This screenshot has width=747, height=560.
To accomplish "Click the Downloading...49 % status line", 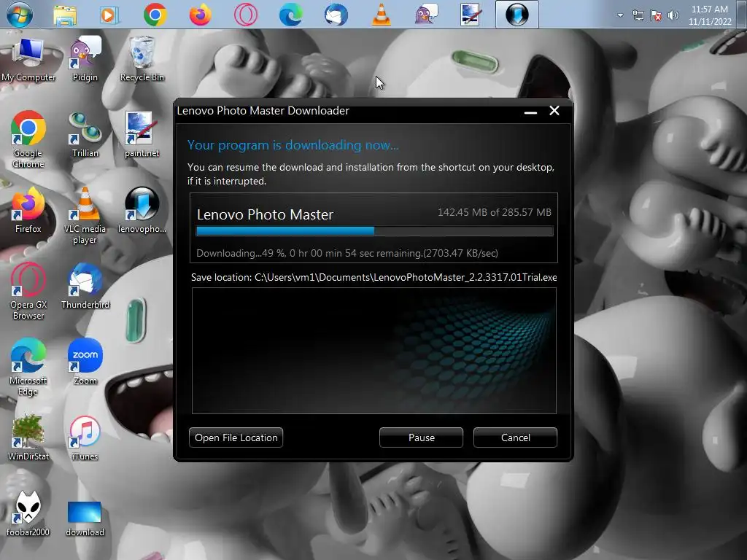I will pyautogui.click(x=347, y=253).
